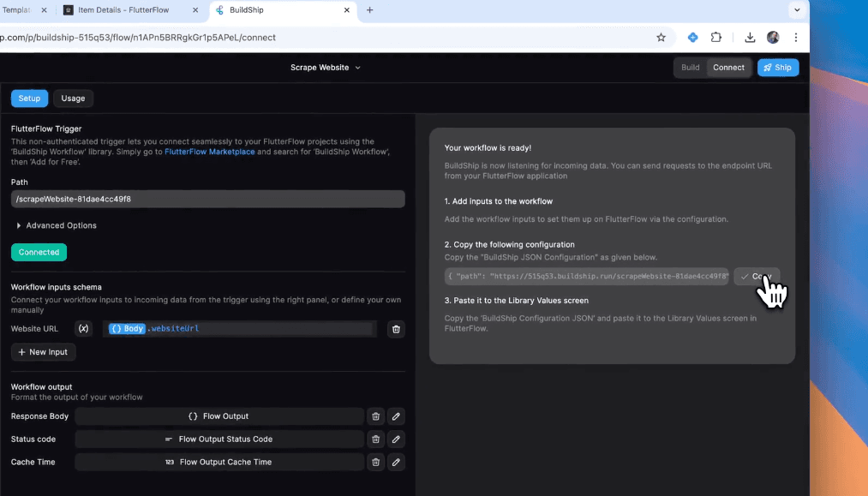Switch to Connect mode
The width and height of the screenshot is (868, 496).
728,68
